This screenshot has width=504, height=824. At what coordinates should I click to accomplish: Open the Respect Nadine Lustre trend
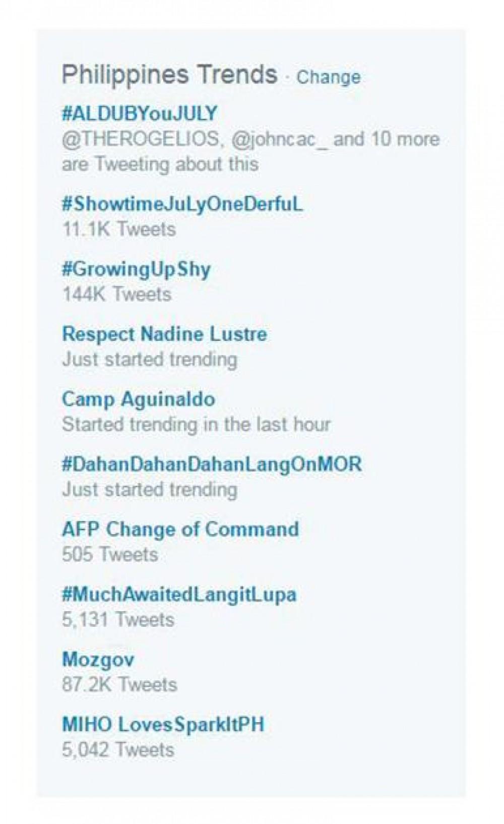tap(164, 334)
